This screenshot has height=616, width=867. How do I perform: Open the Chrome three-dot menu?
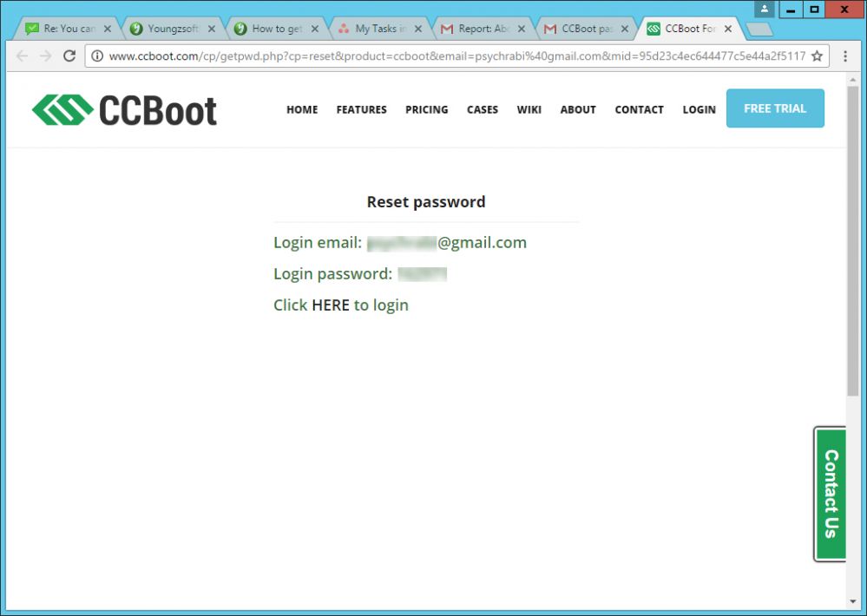(845, 56)
